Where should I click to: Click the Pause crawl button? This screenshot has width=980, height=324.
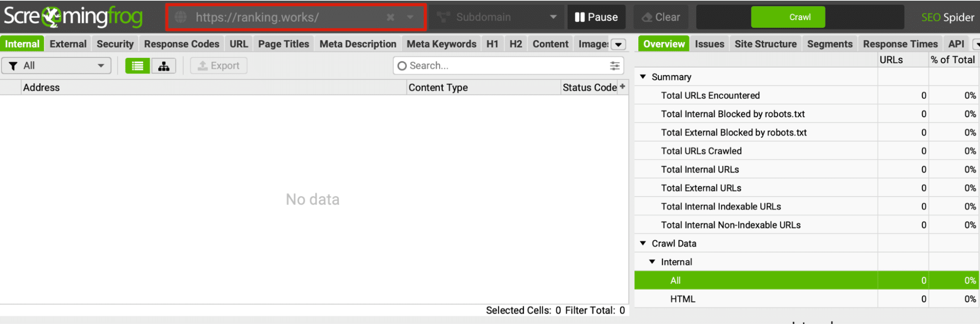[x=596, y=17]
